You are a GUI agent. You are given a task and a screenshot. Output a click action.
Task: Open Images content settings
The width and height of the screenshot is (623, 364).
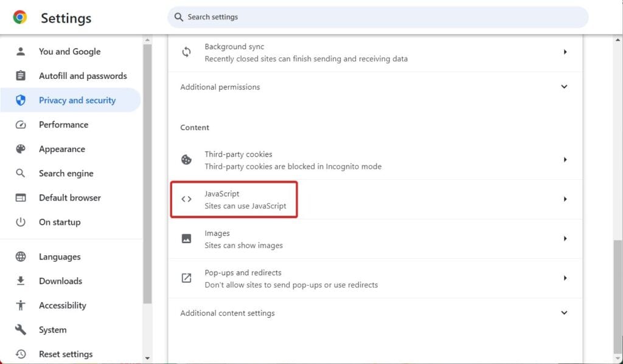pyautogui.click(x=375, y=239)
